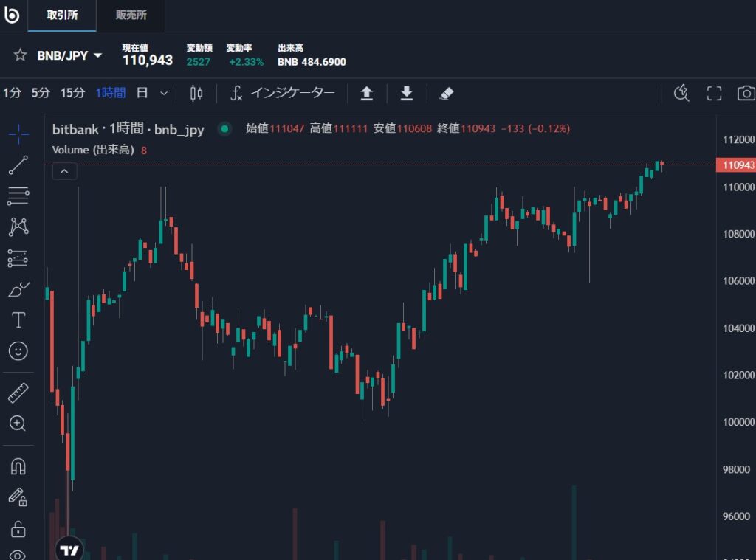Open the zoom-in tool
This screenshot has width=756, height=560.
[x=18, y=424]
